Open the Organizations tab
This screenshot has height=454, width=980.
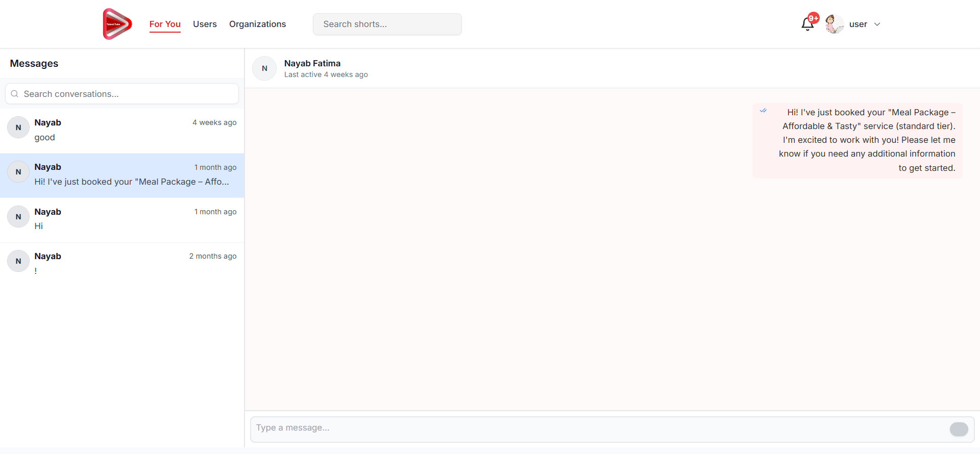[257, 24]
